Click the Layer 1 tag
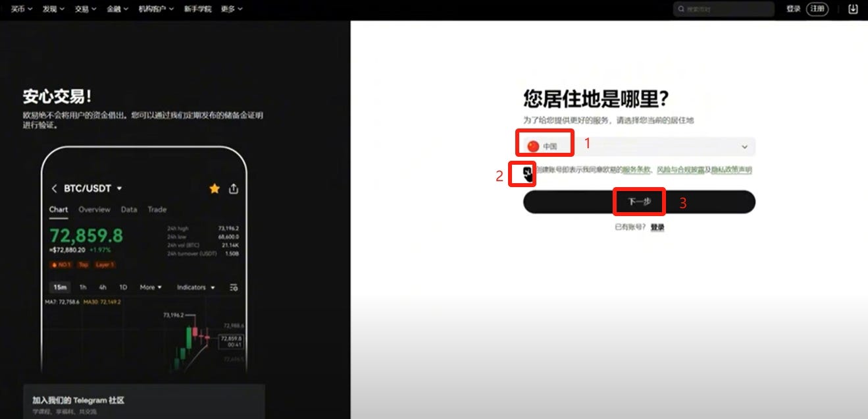 click(104, 265)
